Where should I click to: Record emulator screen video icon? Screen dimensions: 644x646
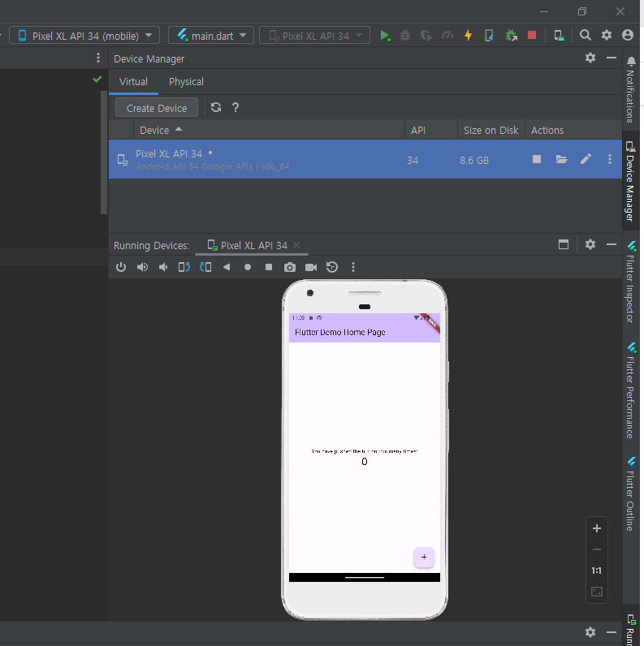(x=311, y=267)
